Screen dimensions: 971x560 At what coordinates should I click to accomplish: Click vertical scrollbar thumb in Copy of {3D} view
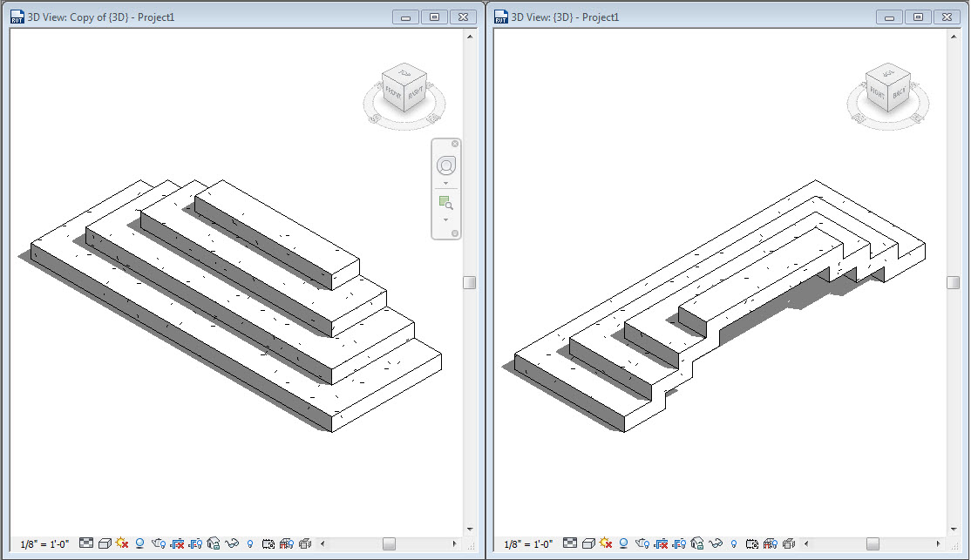(x=470, y=282)
